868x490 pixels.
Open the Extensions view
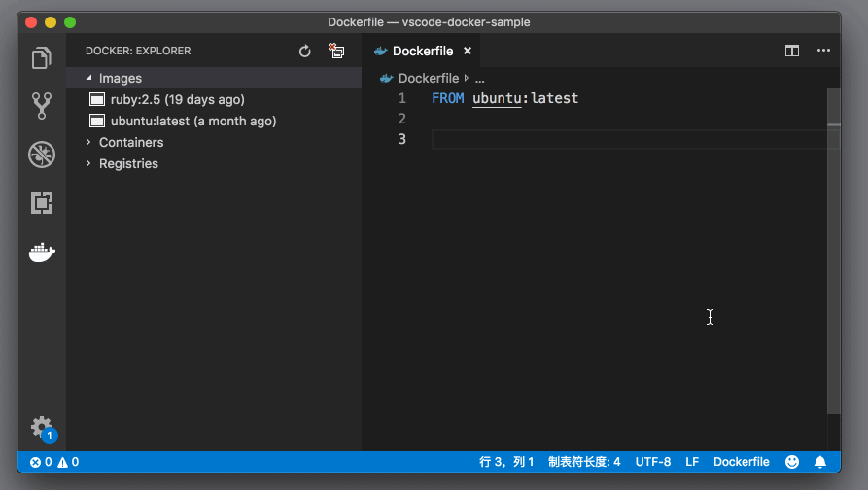pyautogui.click(x=41, y=203)
